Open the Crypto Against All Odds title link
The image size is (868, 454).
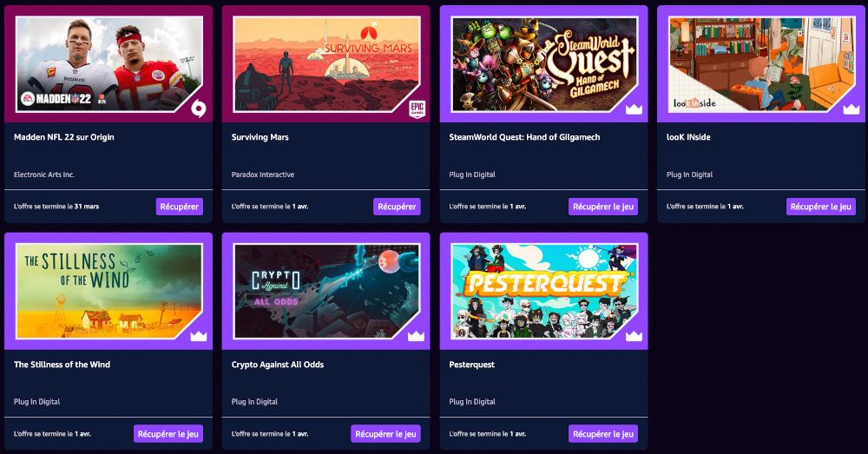(x=278, y=365)
